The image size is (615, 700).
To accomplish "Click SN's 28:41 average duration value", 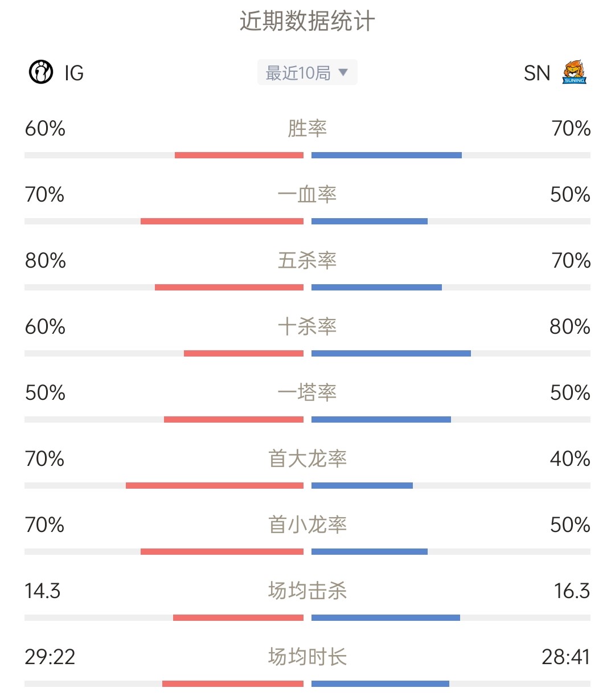I will coord(565,657).
